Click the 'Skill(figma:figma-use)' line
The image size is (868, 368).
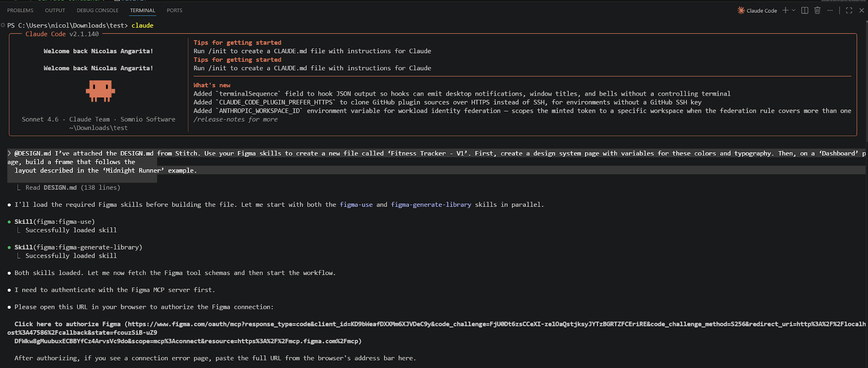click(x=55, y=222)
